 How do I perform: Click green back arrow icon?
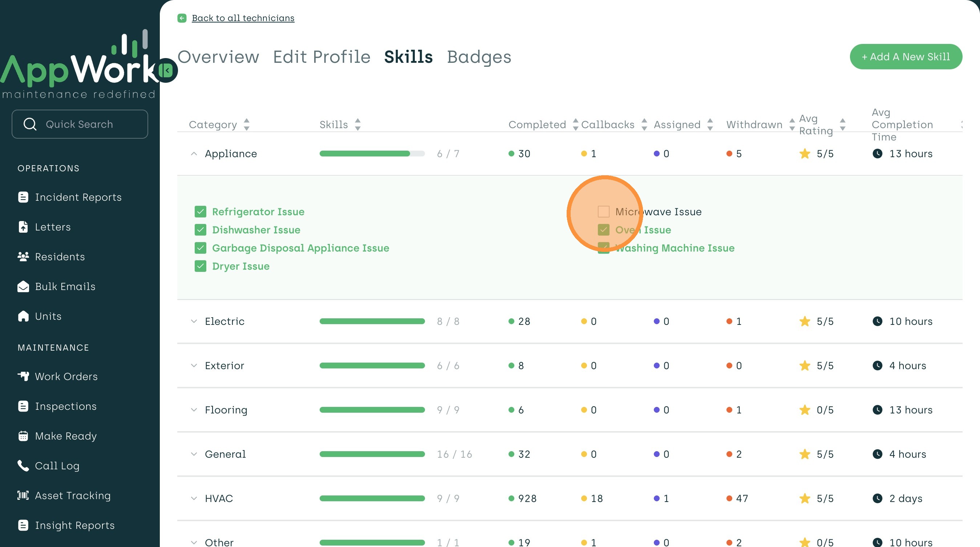pos(182,18)
